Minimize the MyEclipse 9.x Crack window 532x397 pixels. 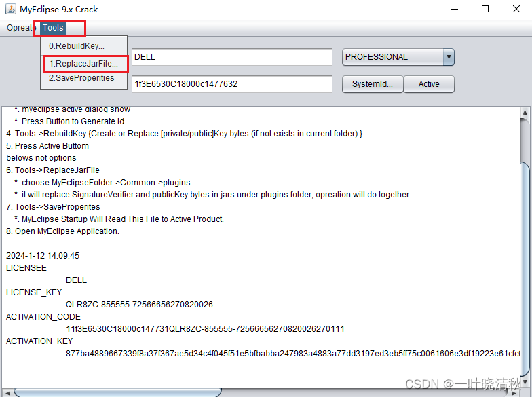point(455,10)
